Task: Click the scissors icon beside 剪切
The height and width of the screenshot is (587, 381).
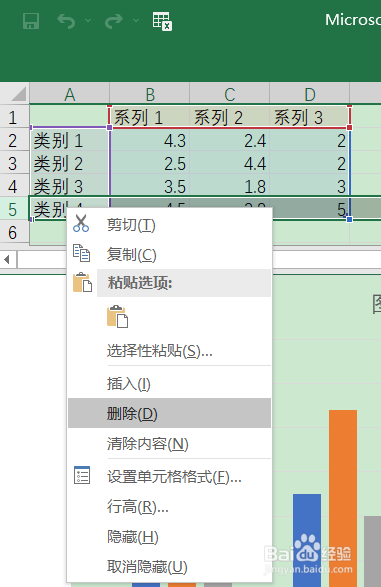Action: [81, 223]
